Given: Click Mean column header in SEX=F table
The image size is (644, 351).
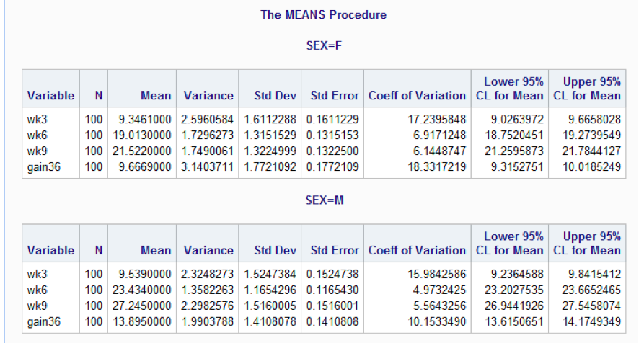Looking at the screenshot, I should point(156,96).
